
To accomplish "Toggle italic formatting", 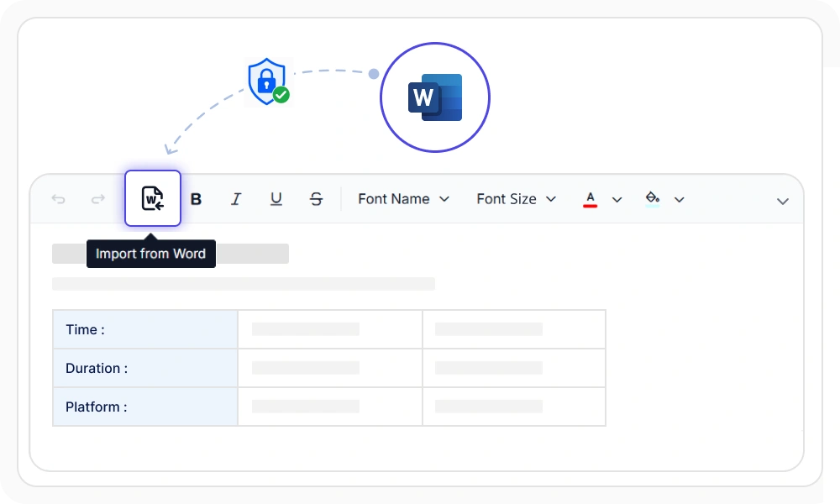I will [x=236, y=199].
